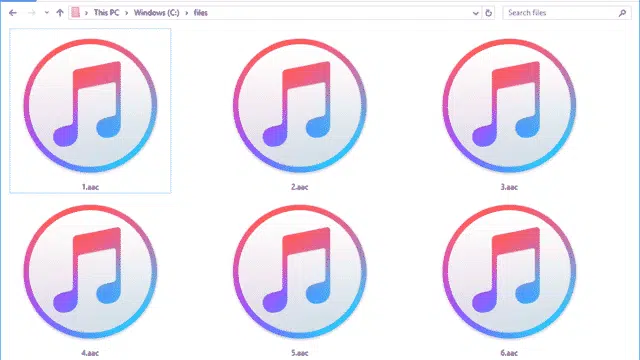Image resolution: width=640 pixels, height=360 pixels.
Task: Navigate to Windows (C:) breadcrumb
Action: [x=157, y=13]
